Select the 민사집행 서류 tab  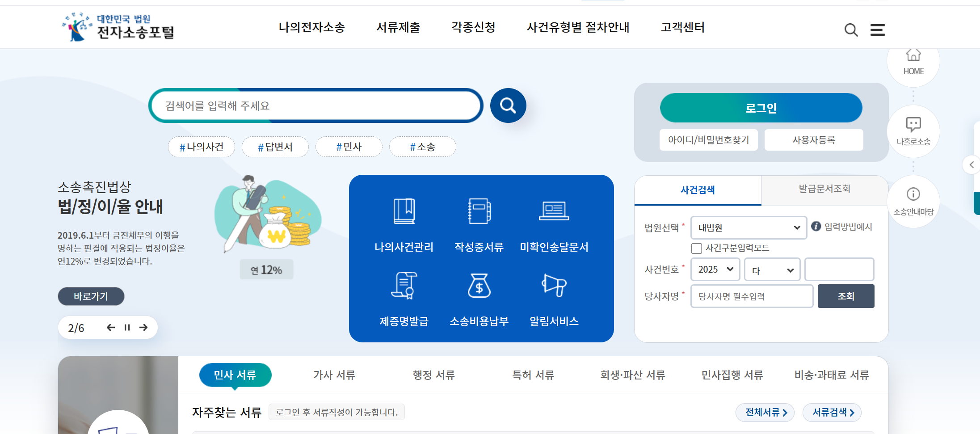coord(732,375)
